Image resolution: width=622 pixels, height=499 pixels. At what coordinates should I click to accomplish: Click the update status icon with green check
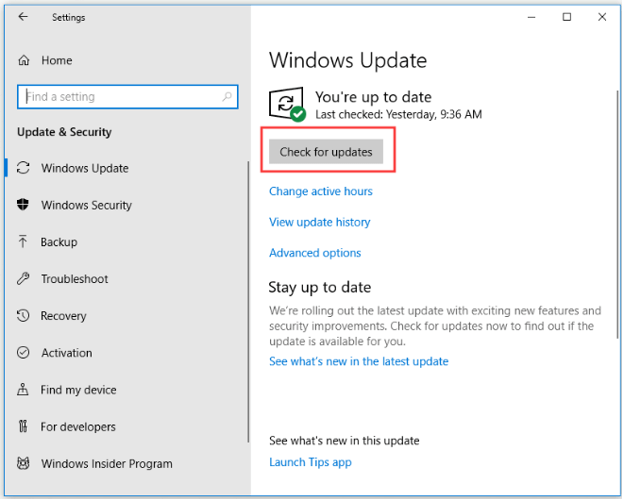(x=287, y=104)
